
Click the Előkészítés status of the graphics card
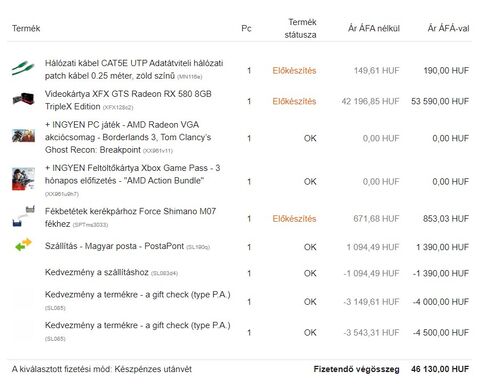click(294, 101)
